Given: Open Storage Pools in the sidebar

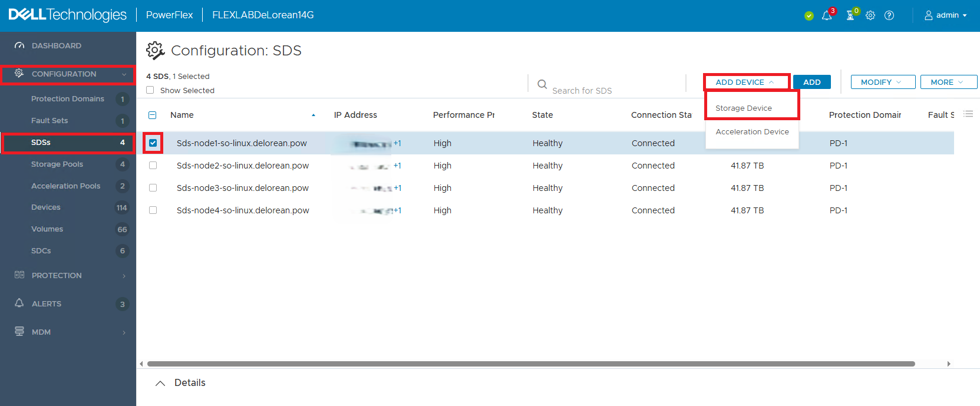Looking at the screenshot, I should point(57,164).
